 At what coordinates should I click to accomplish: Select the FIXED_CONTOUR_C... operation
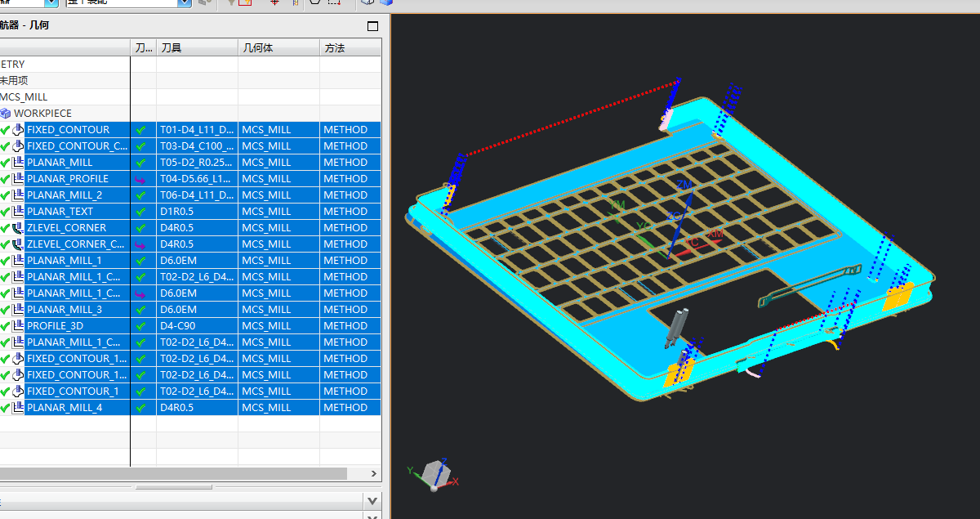(x=78, y=146)
